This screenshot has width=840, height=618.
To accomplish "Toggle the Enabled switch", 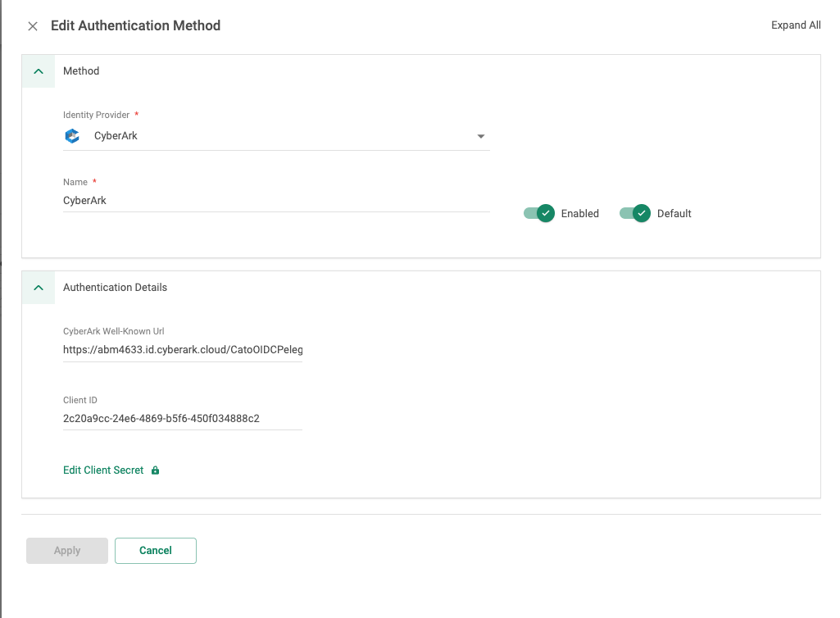I will click(x=539, y=213).
